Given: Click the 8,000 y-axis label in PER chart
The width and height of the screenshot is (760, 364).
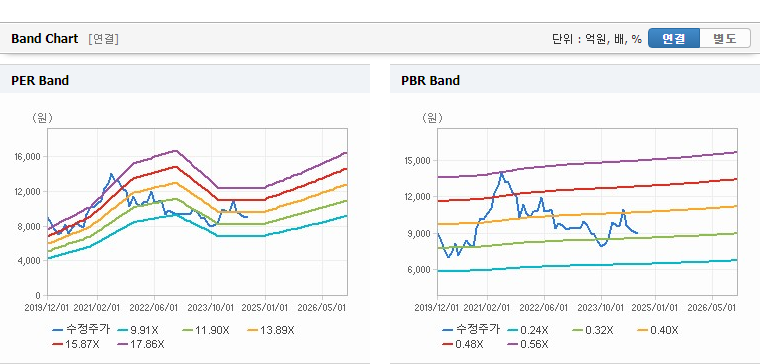Looking at the screenshot, I should tap(30, 226).
